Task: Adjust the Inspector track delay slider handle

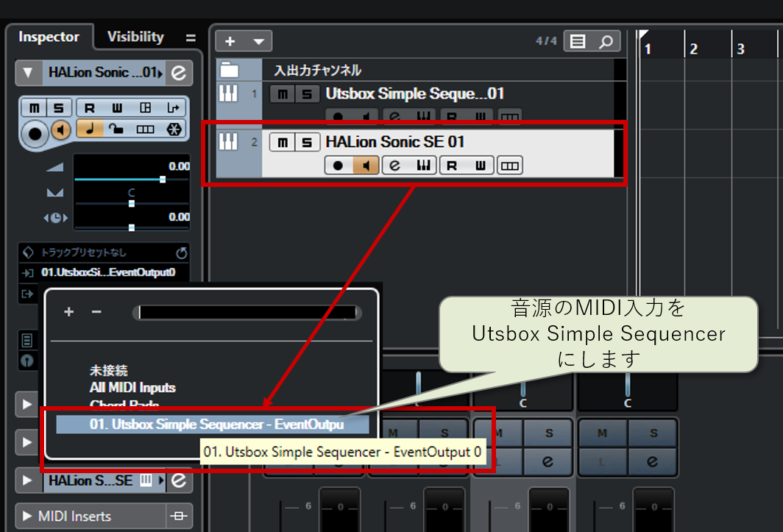Action: pos(131,228)
